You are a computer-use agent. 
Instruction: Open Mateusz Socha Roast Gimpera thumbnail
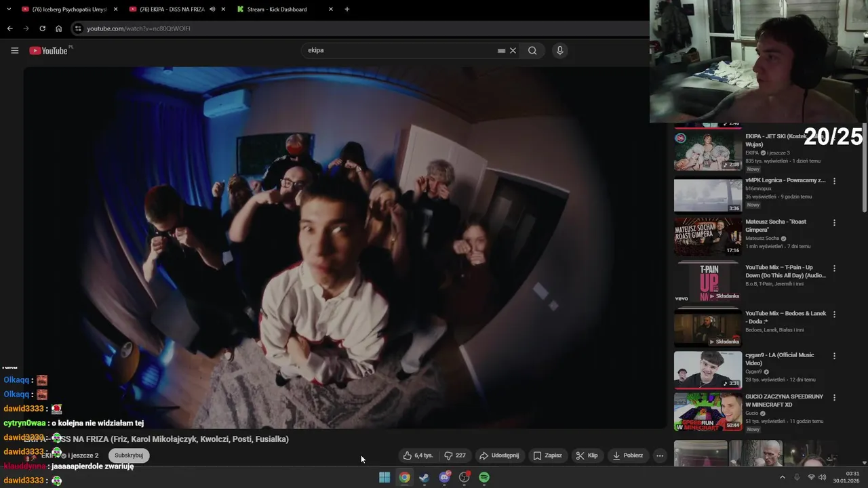tap(707, 236)
